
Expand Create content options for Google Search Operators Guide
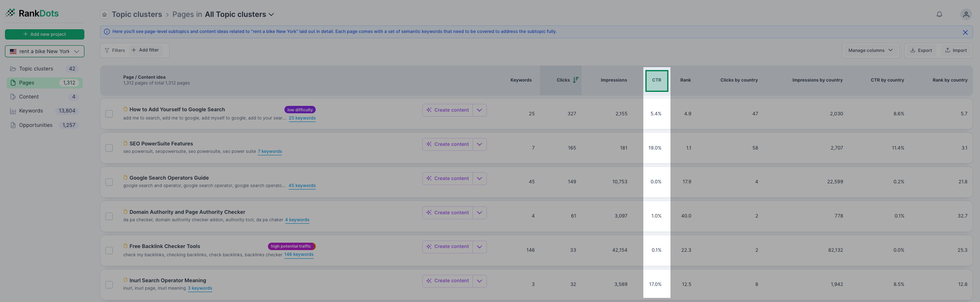point(480,178)
